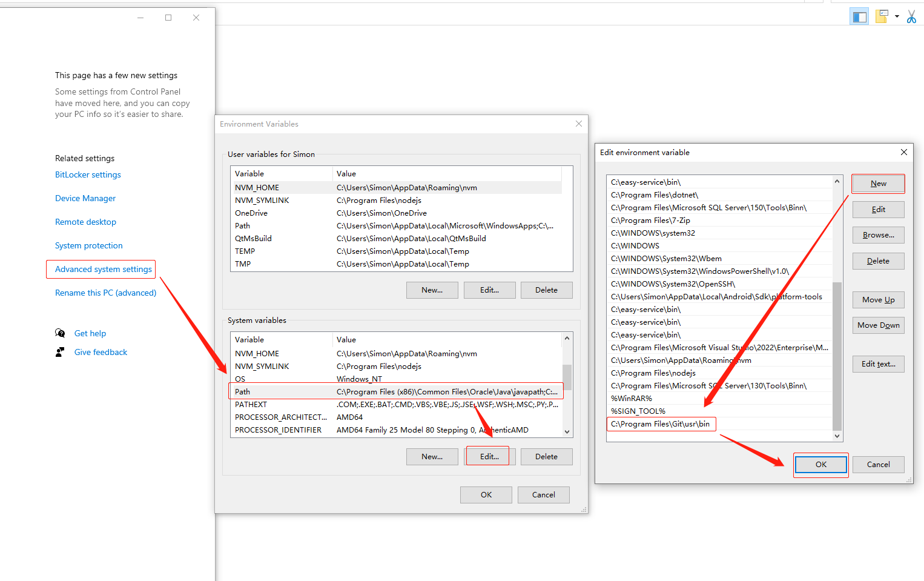This screenshot has height=581, width=924.
Task: Open dropdown arrow beside the sticky note icon
Action: tap(897, 17)
